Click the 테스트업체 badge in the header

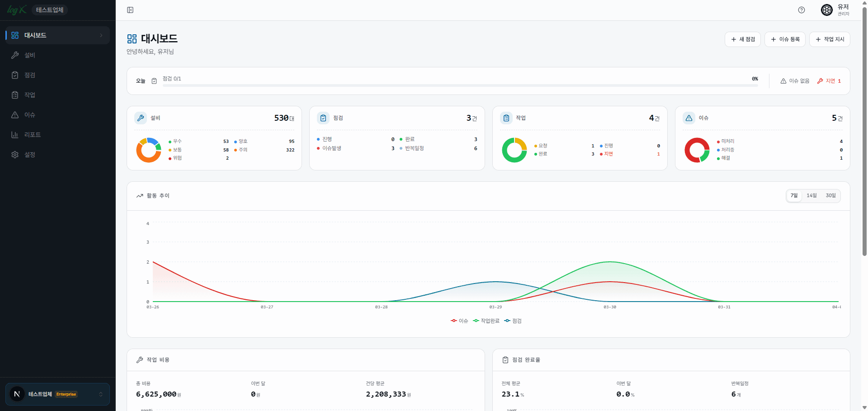(50, 10)
